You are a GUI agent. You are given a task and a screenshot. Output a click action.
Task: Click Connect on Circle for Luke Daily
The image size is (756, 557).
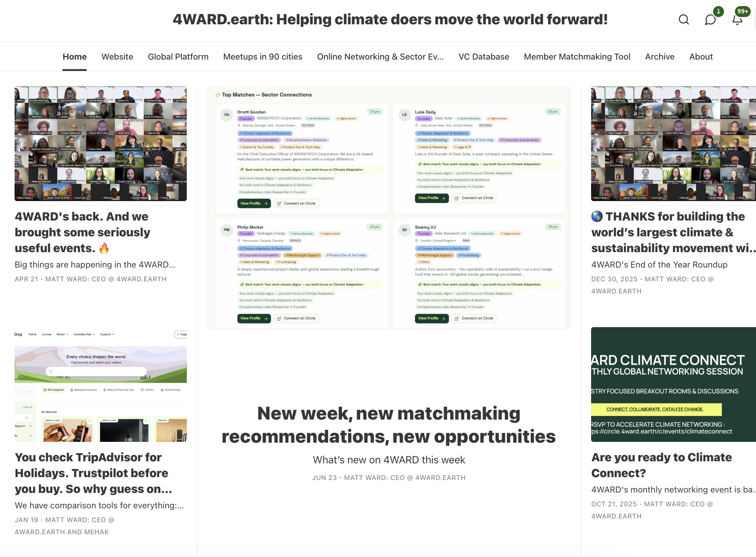click(x=474, y=198)
